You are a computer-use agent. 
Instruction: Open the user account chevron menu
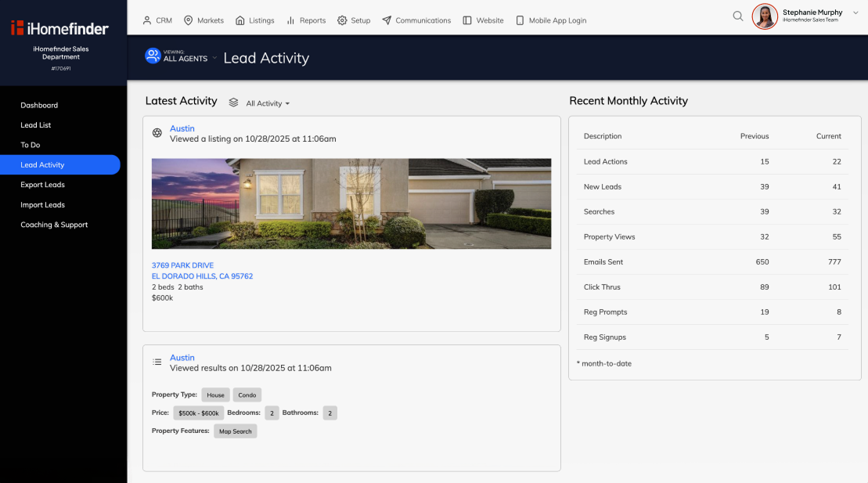(x=855, y=13)
